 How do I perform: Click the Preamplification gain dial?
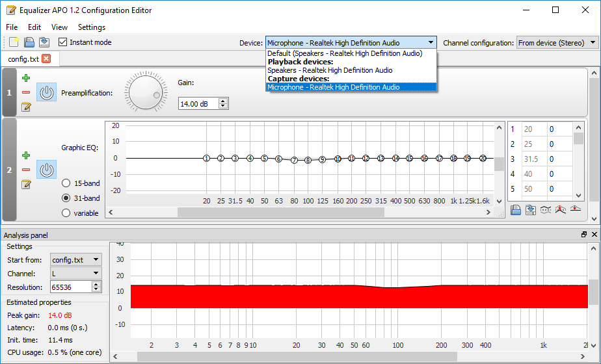146,92
